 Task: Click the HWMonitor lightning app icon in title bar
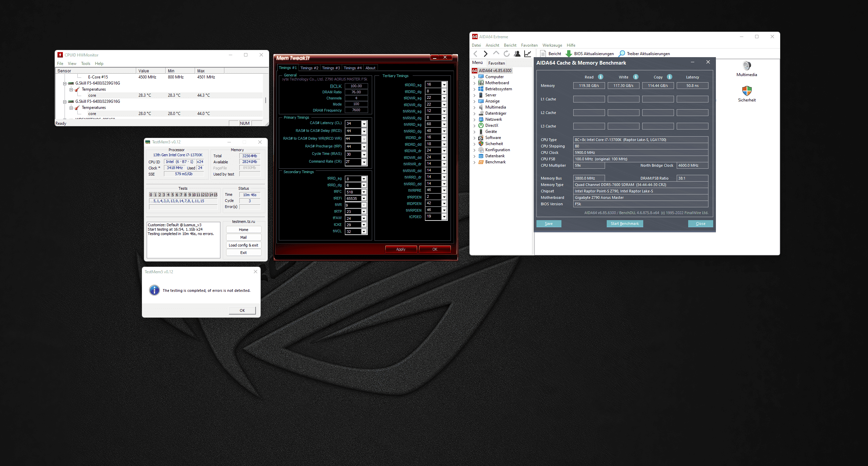pyautogui.click(x=60, y=55)
